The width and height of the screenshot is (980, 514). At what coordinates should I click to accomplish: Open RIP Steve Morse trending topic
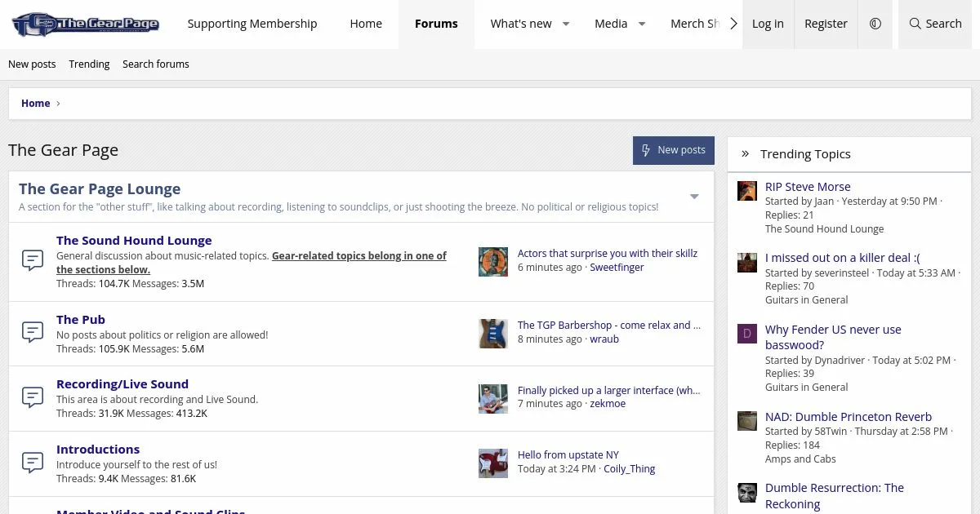(x=808, y=187)
